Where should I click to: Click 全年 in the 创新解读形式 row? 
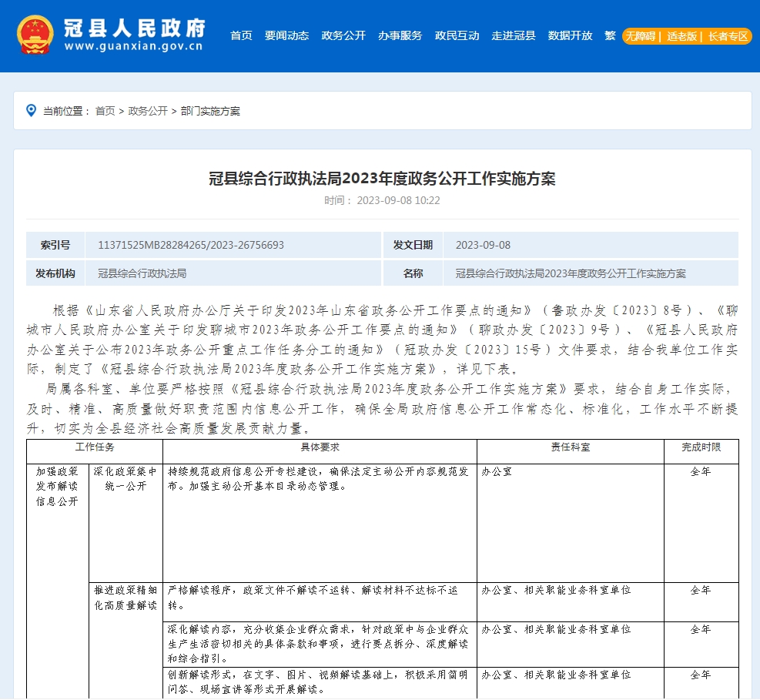click(x=701, y=675)
